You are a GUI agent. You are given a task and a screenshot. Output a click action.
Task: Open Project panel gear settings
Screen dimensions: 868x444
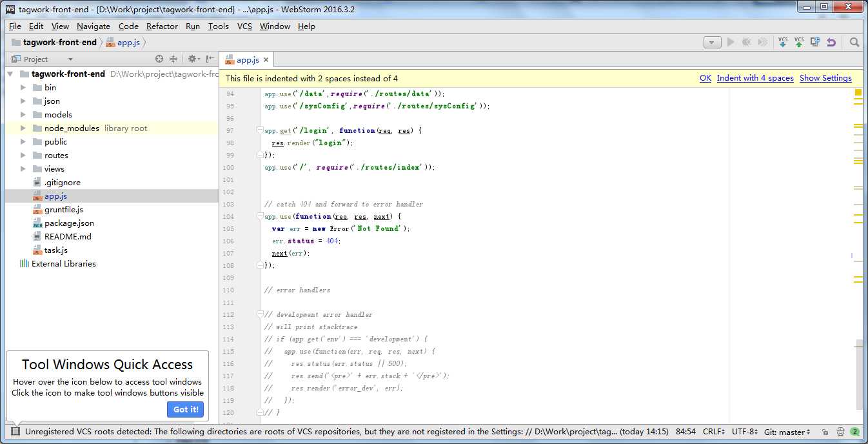click(193, 59)
